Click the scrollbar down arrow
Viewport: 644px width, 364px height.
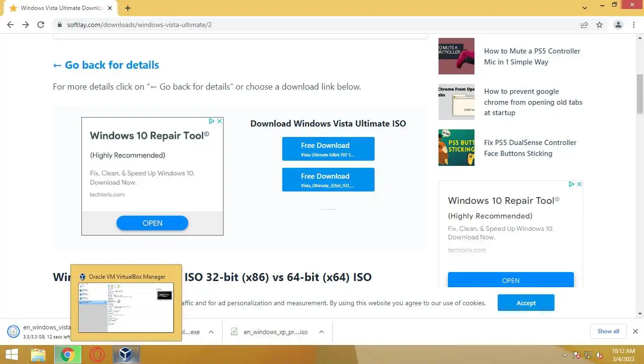(640, 314)
